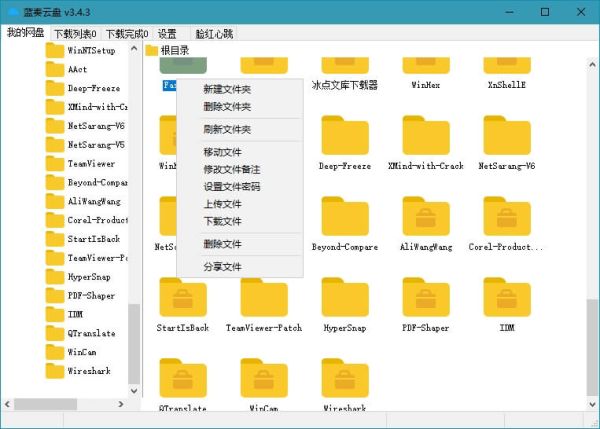Choose 删除文件 from the context menu

click(x=223, y=244)
